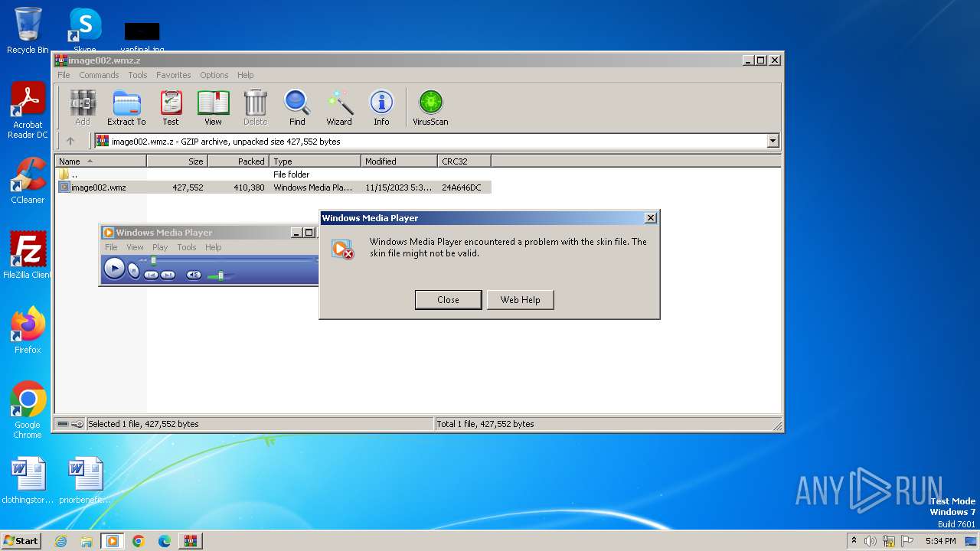The width and height of the screenshot is (980, 551).
Task: Open WinRAR Commands menu
Action: click(x=99, y=75)
